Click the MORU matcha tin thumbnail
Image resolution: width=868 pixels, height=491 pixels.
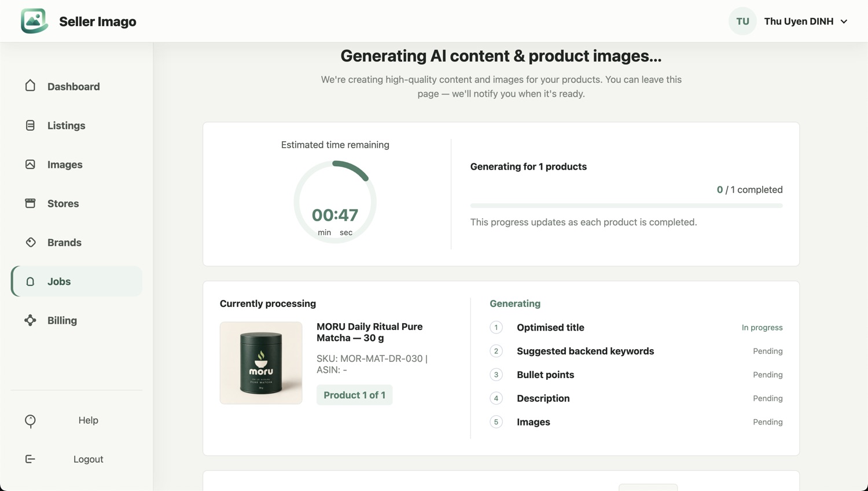point(261,363)
